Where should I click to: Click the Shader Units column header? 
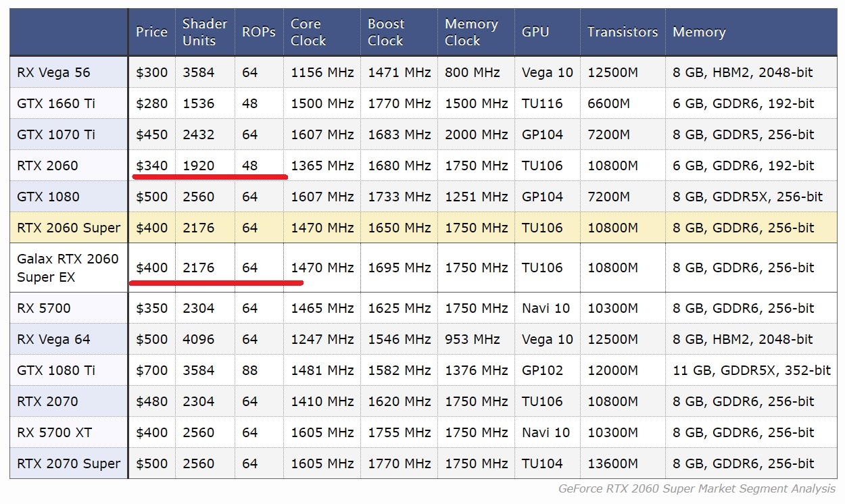tap(204, 32)
